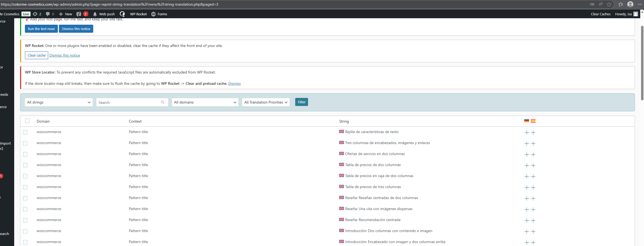This screenshot has width=644, height=246.
Task: Add Spanish translation for Rejilla de características string
Action: tap(533, 133)
